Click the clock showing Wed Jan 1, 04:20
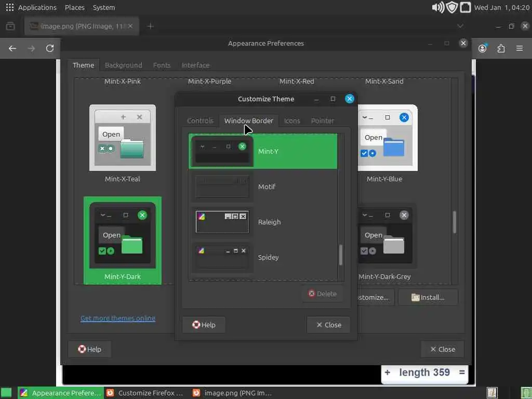Viewport: 532px width, 399px height. point(501,7)
